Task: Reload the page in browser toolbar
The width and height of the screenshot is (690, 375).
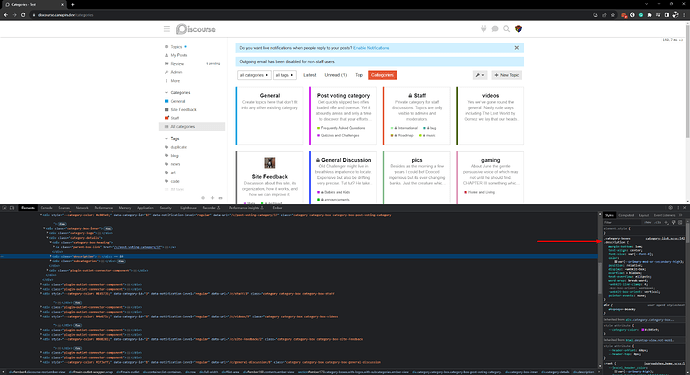Action: click(x=23, y=15)
